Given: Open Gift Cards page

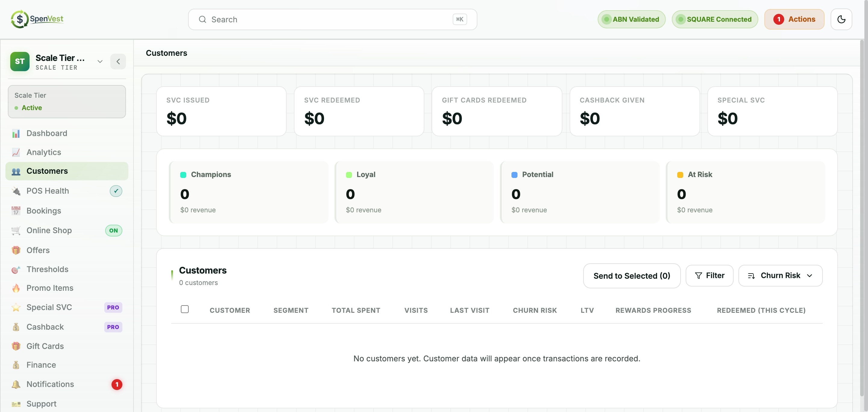Looking at the screenshot, I should pyautogui.click(x=67, y=346).
